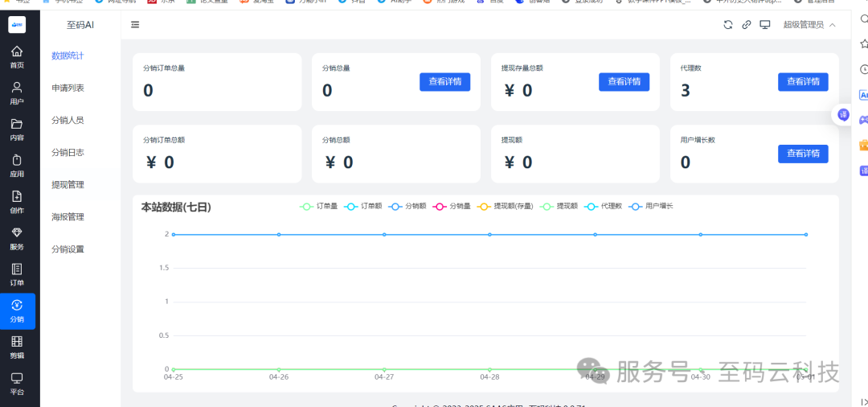Viewport: 868px width, 407px height.
Task: Go to 用户 section in left sidebar
Action: coord(17,92)
